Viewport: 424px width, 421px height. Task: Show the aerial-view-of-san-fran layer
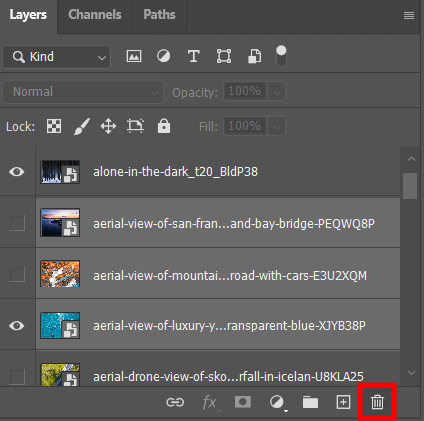pyautogui.click(x=17, y=223)
